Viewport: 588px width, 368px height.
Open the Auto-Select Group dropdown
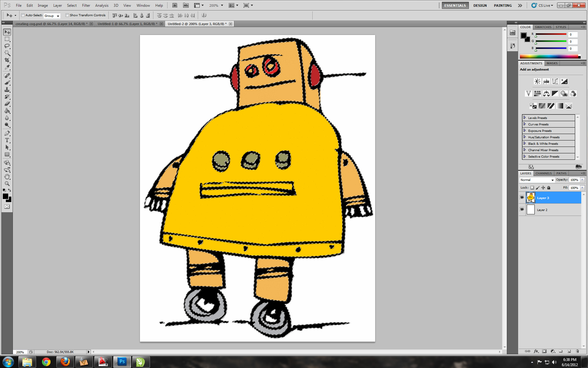tap(52, 16)
